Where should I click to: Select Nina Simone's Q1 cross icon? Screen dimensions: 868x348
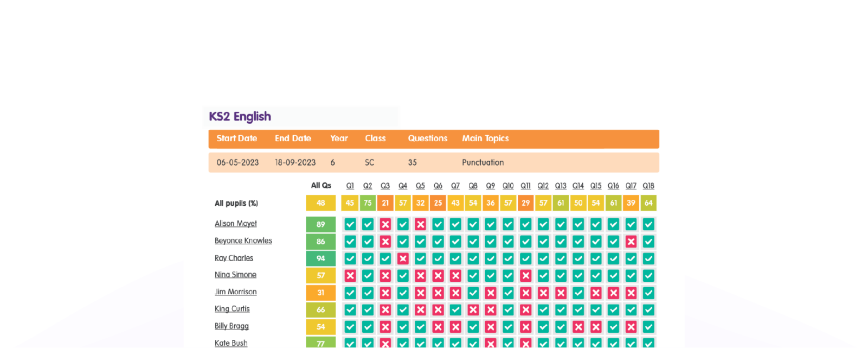click(x=350, y=276)
